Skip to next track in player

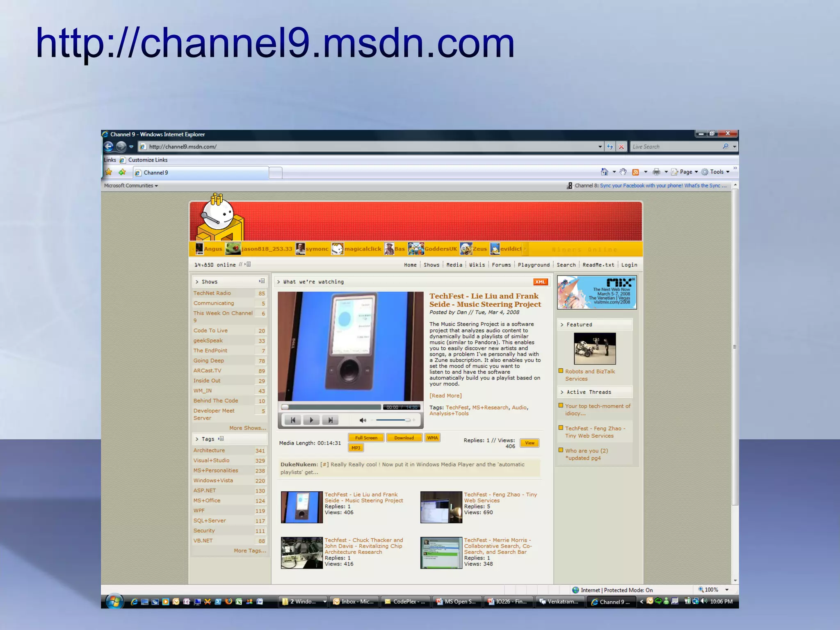[x=330, y=420]
